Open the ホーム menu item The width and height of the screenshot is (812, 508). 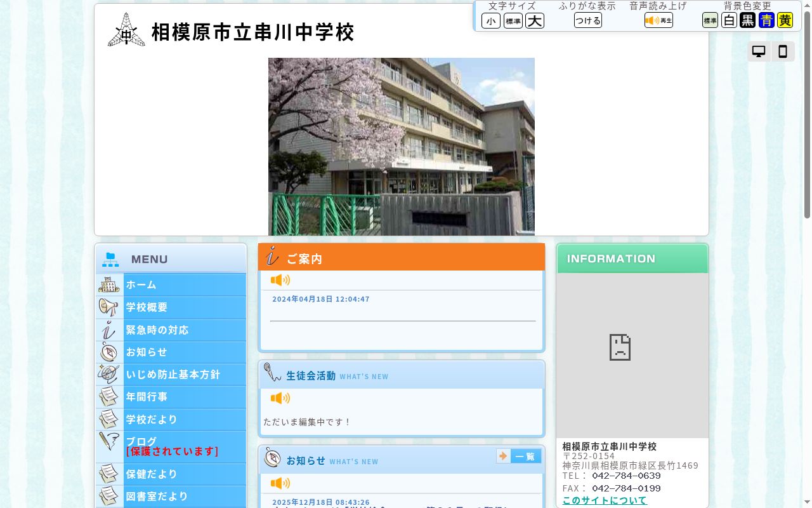[x=171, y=284]
